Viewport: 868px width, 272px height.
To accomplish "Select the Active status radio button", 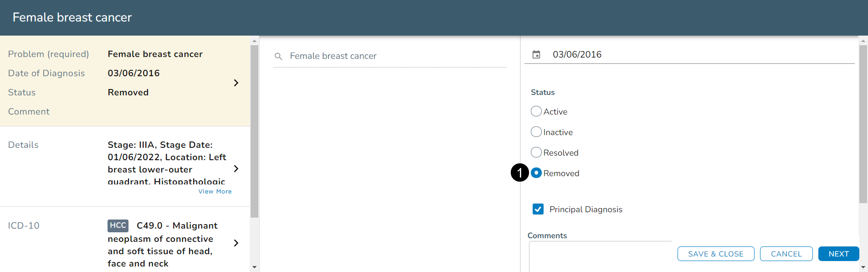I will (536, 111).
